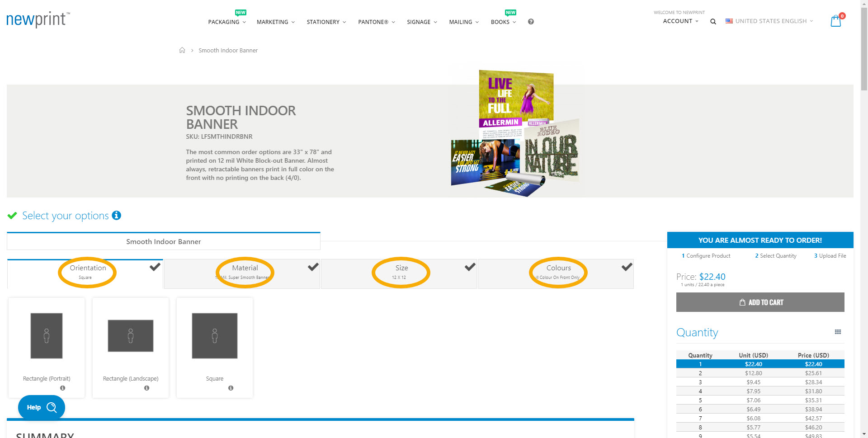Image resolution: width=868 pixels, height=438 pixels.
Task: Select quantity row 7 at $42.57
Action: pos(760,418)
